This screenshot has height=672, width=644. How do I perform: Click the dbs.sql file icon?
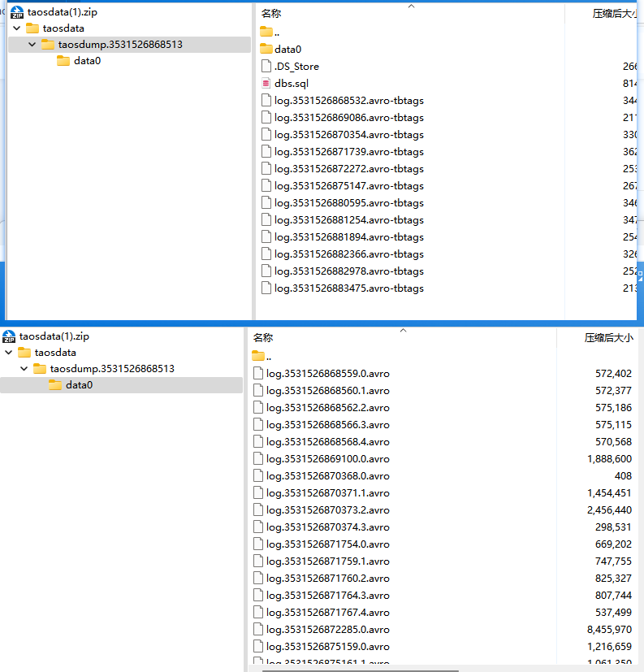[266, 84]
